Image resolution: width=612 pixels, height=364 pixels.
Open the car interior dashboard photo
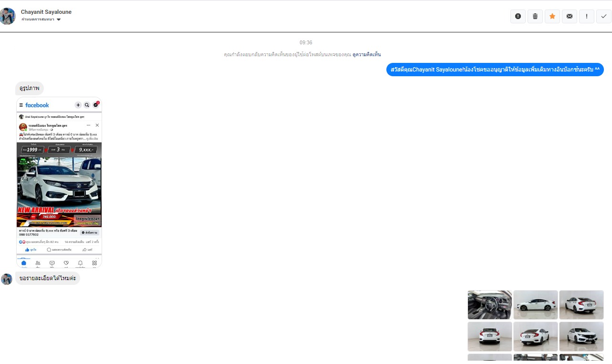490,305
